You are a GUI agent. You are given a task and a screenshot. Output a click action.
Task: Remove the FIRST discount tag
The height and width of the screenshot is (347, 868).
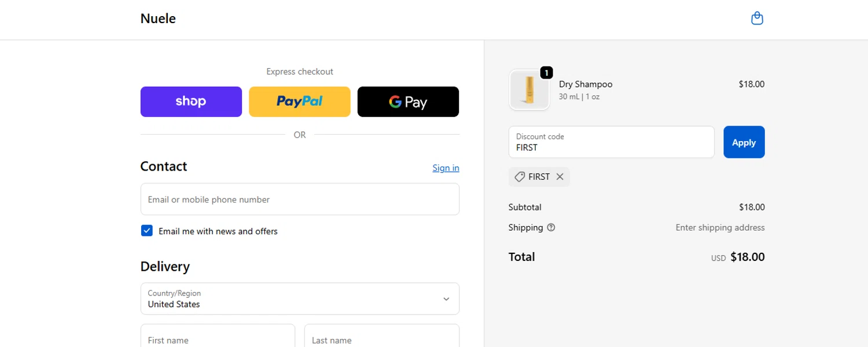tap(560, 177)
